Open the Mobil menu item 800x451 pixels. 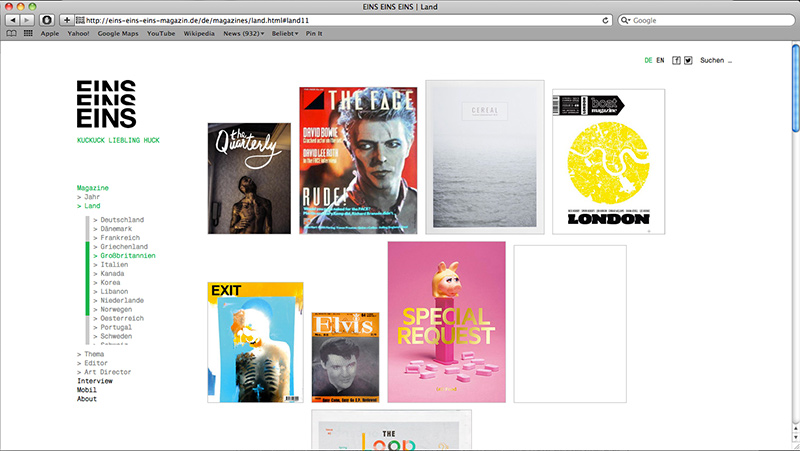pyautogui.click(x=87, y=390)
